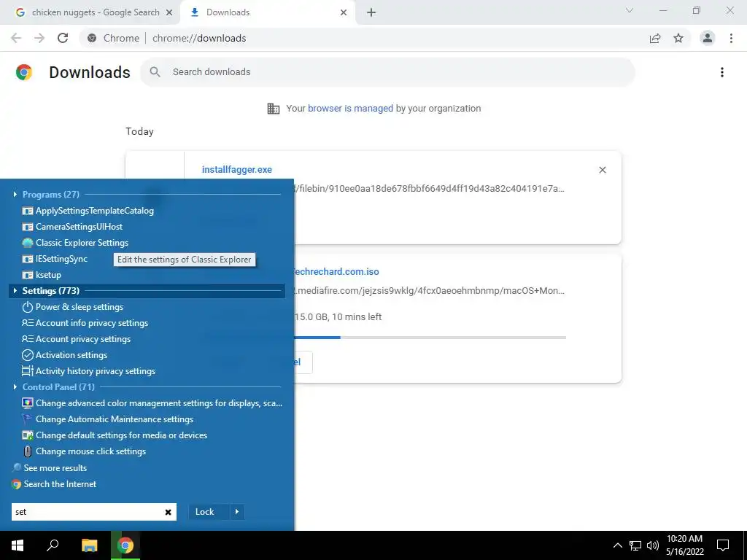Screen dimensions: 747x560
Task: Open the Downloads page more actions menu
Action: (x=722, y=72)
